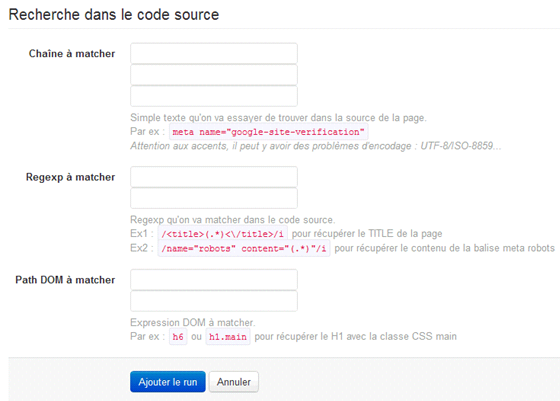Click the first Regexp à matcher field
The height and width of the screenshot is (401, 560).
pyautogui.click(x=214, y=177)
